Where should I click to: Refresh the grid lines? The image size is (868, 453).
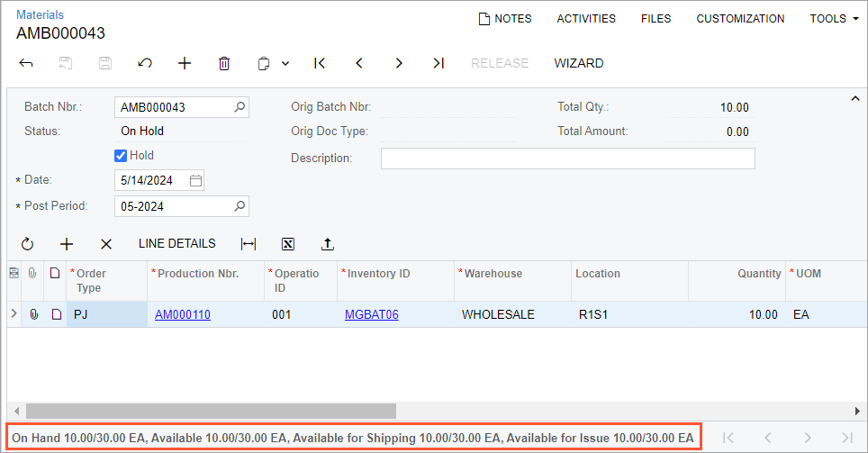pyautogui.click(x=27, y=244)
